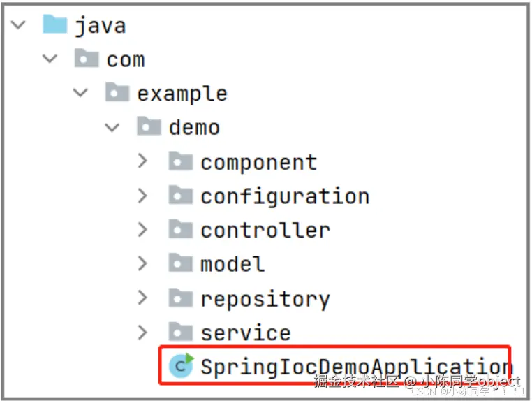The width and height of the screenshot is (532, 401).
Task: Expand the component package arrow
Action: point(144,161)
